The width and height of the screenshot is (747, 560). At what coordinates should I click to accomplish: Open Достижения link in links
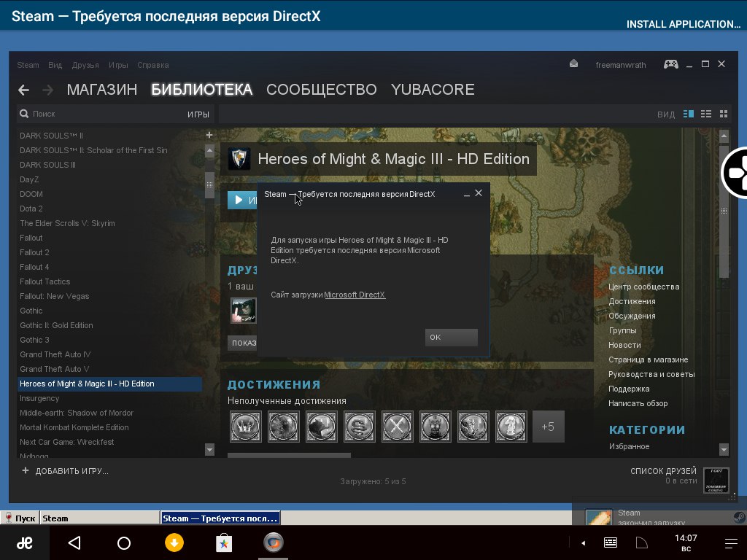click(632, 301)
